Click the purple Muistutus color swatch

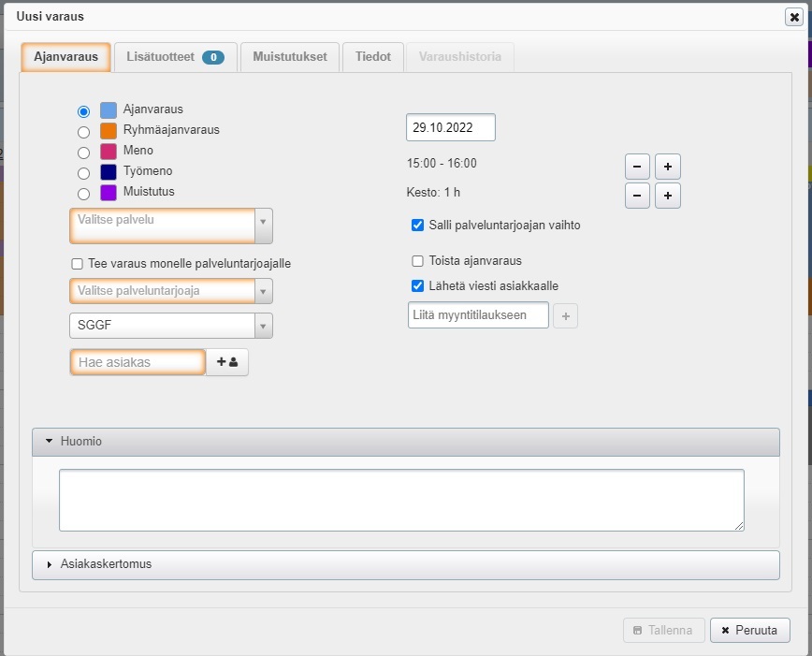(109, 193)
